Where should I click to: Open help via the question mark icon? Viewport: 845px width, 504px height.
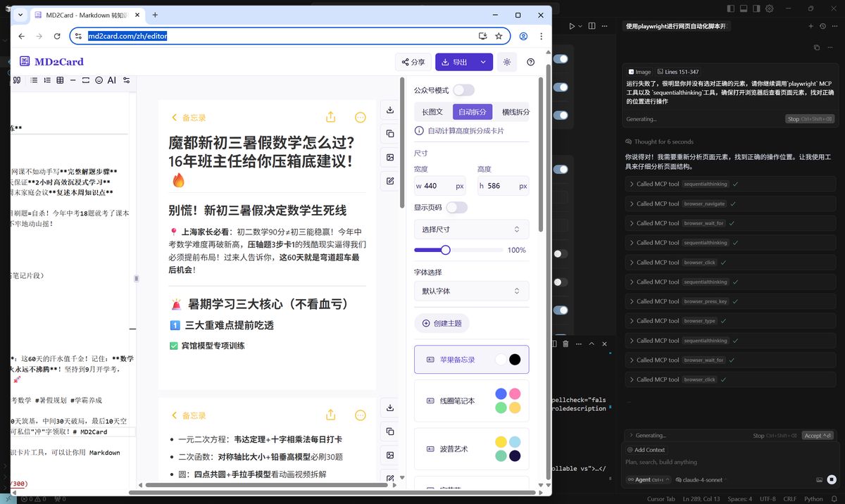coord(531,62)
